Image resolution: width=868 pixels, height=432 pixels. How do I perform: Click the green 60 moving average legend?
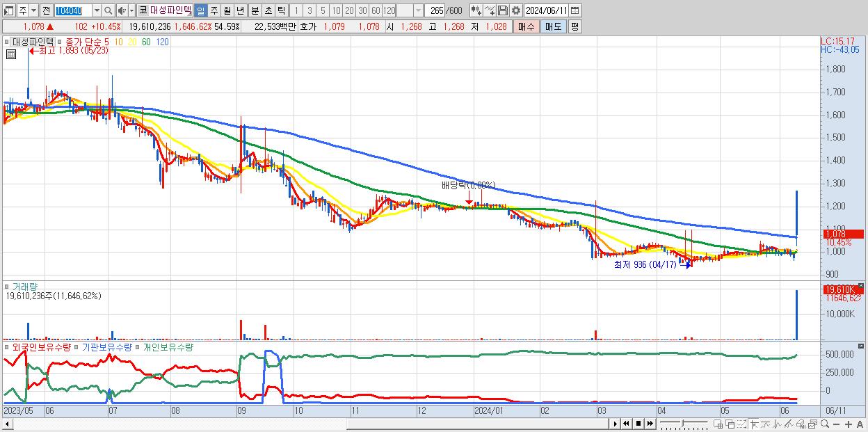pyautogui.click(x=146, y=42)
